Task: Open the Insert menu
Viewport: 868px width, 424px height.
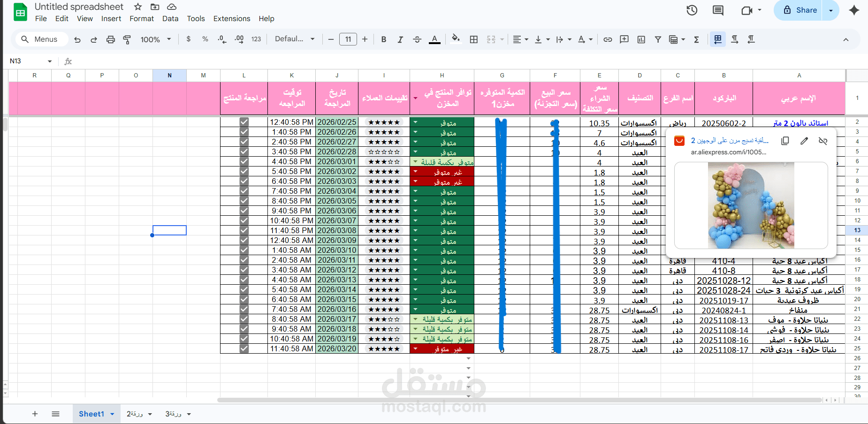Action: [111, 19]
